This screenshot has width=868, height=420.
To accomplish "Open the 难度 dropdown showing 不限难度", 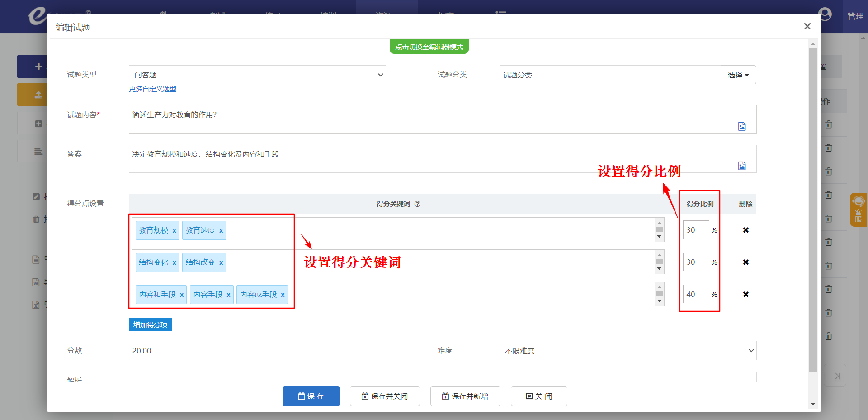I will (627, 351).
